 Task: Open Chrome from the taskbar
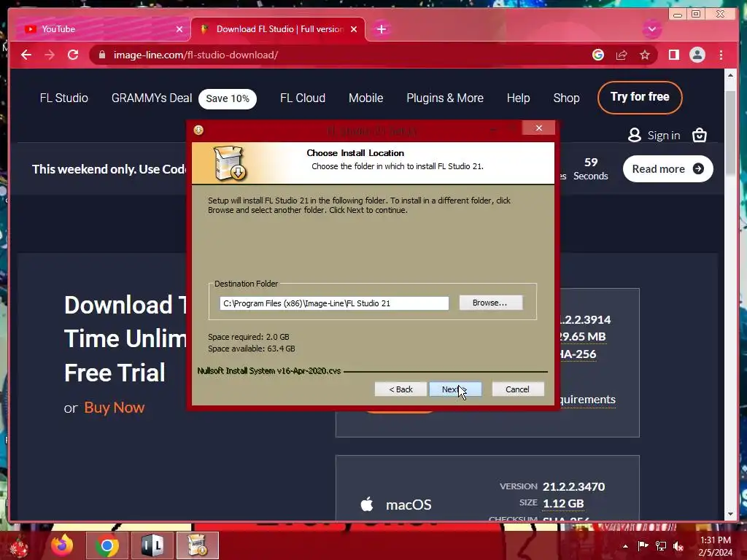[107, 545]
